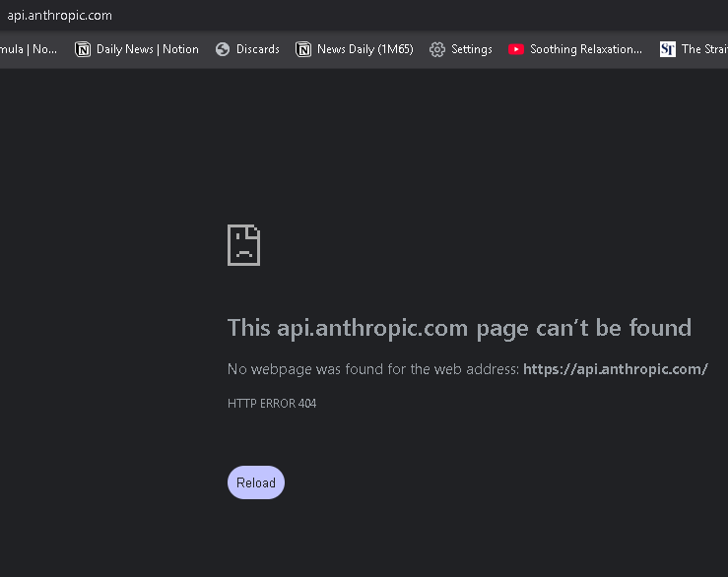Click the HTTP ERROR 404 text
Image resolution: width=728 pixels, height=577 pixels.
click(272, 404)
